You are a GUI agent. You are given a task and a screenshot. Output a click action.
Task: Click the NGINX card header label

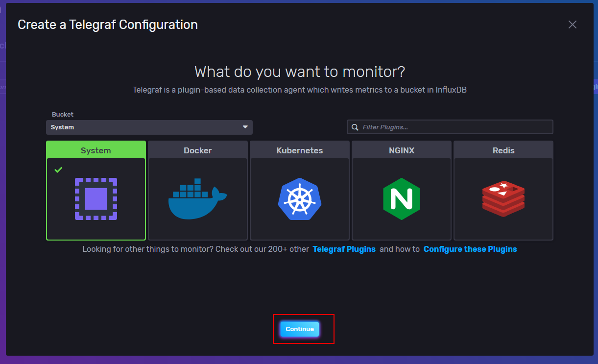[402, 150]
